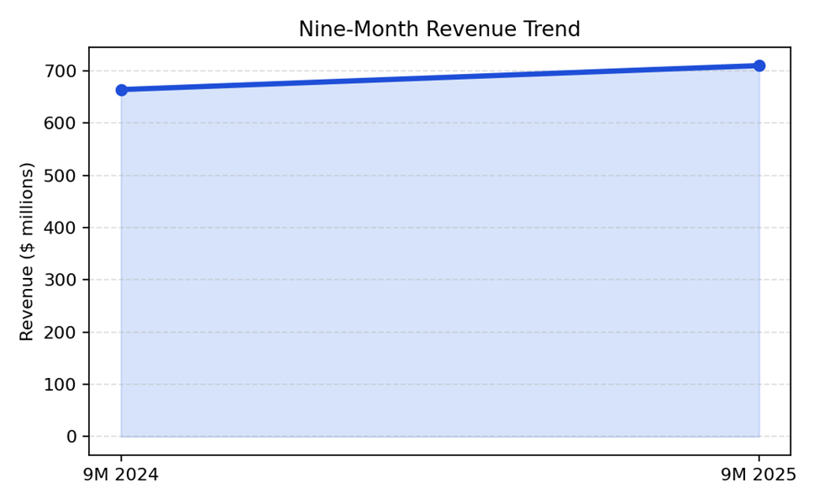Click the 700 y-axis tick label

tap(60, 71)
